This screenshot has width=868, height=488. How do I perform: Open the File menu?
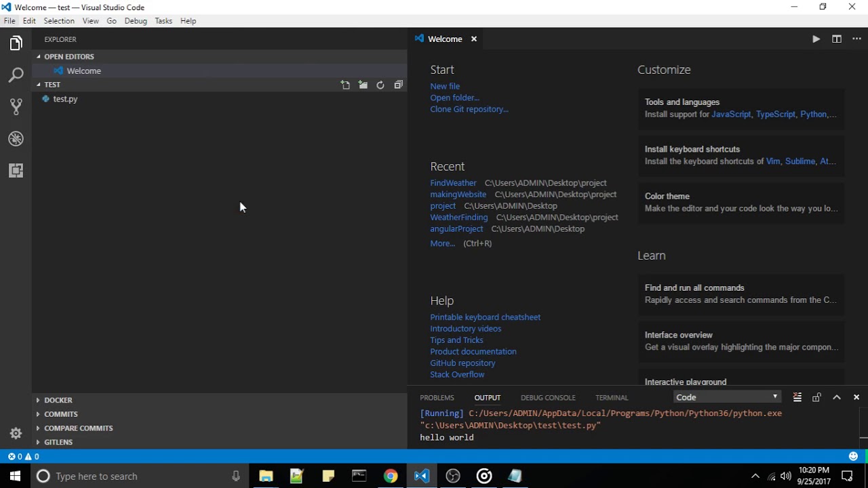point(9,21)
